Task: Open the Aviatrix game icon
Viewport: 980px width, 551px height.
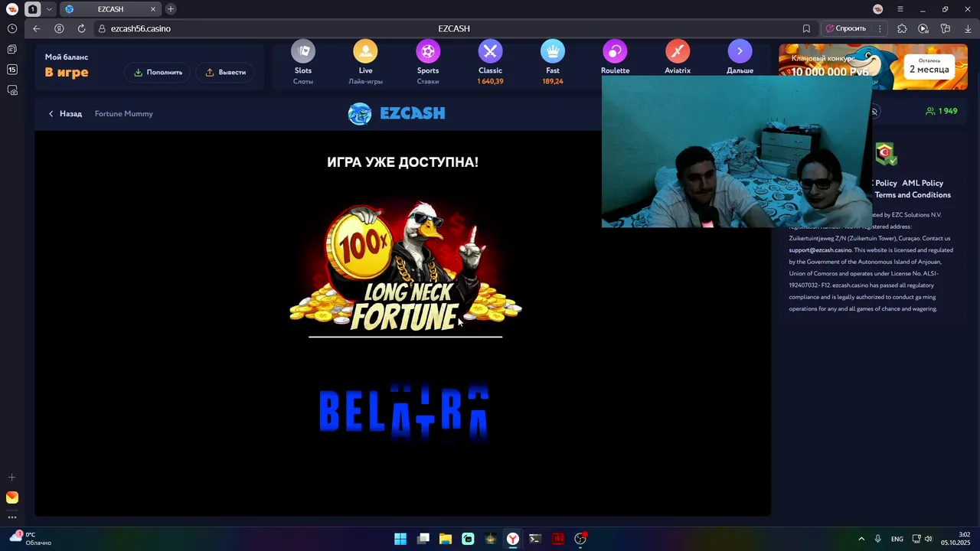Action: (x=678, y=51)
